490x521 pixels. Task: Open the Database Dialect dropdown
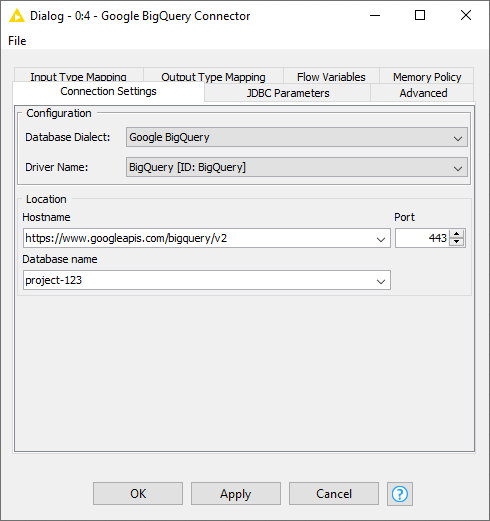[297, 137]
